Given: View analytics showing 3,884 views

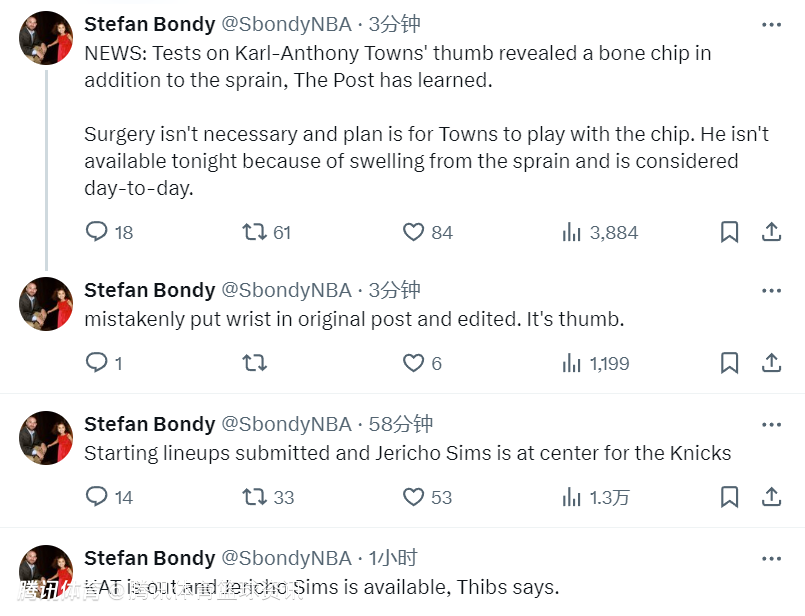Looking at the screenshot, I should 572,232.
